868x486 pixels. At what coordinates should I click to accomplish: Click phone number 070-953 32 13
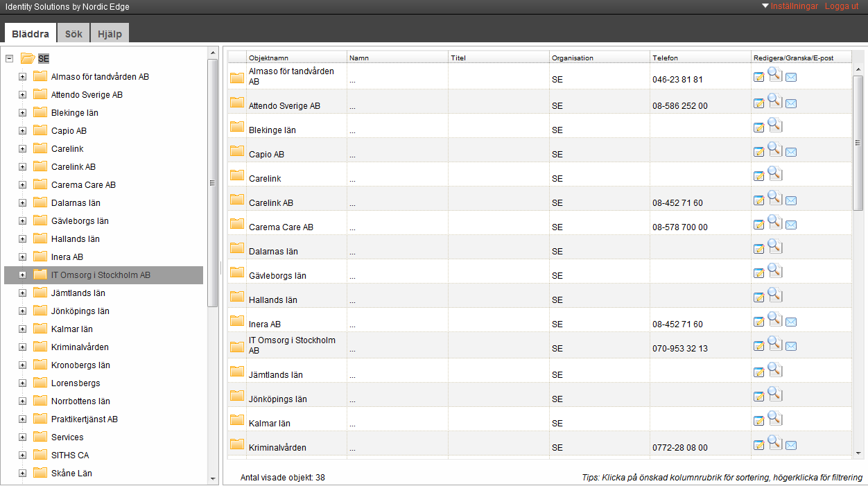680,349
